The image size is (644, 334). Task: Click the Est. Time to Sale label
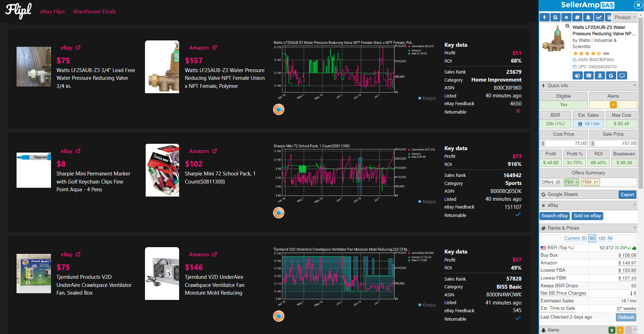[x=558, y=308]
